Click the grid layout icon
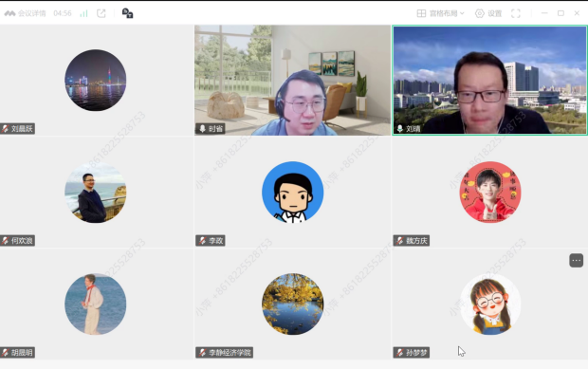The width and height of the screenshot is (588, 369). click(x=421, y=13)
